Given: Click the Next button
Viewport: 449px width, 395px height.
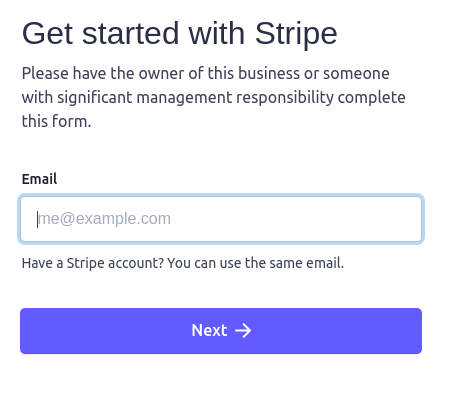Looking at the screenshot, I should [221, 331].
